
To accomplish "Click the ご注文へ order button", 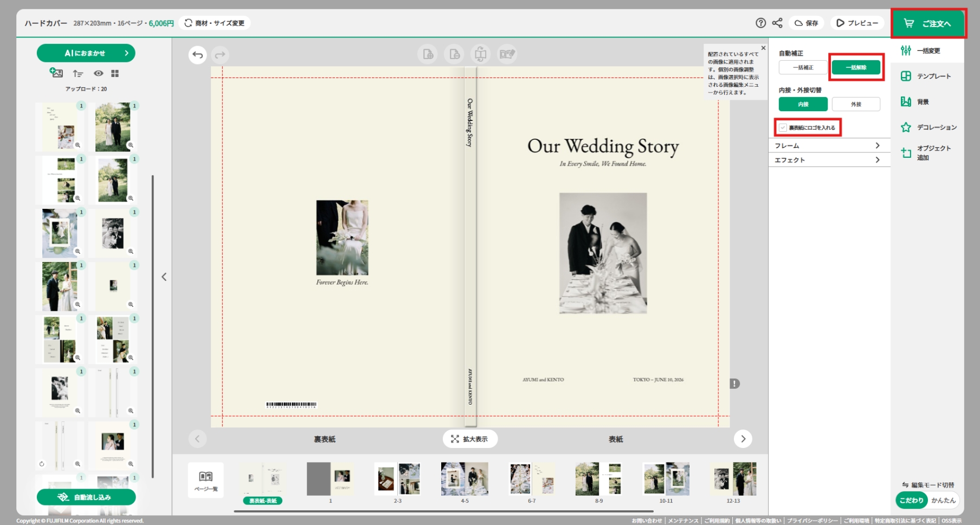I will [929, 23].
